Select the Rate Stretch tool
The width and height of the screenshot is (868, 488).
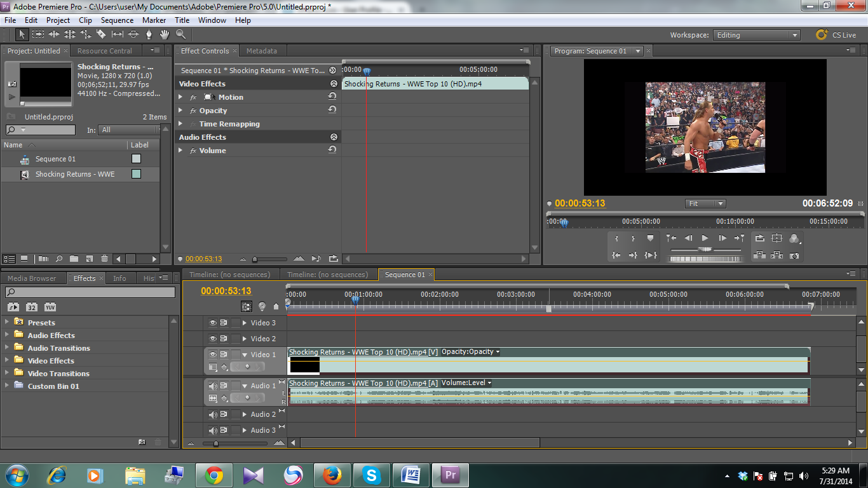86,34
